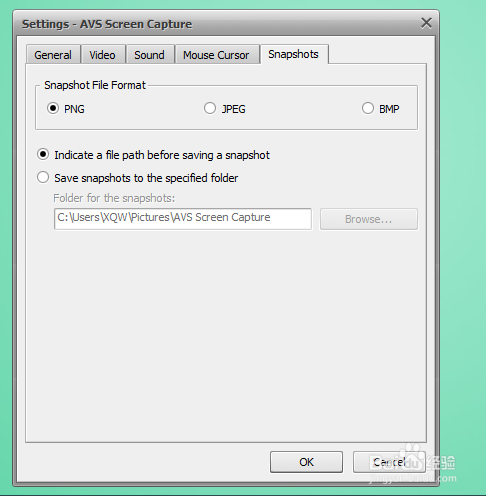The image size is (486, 496).
Task: Click the Cancel button
Action: [389, 462]
